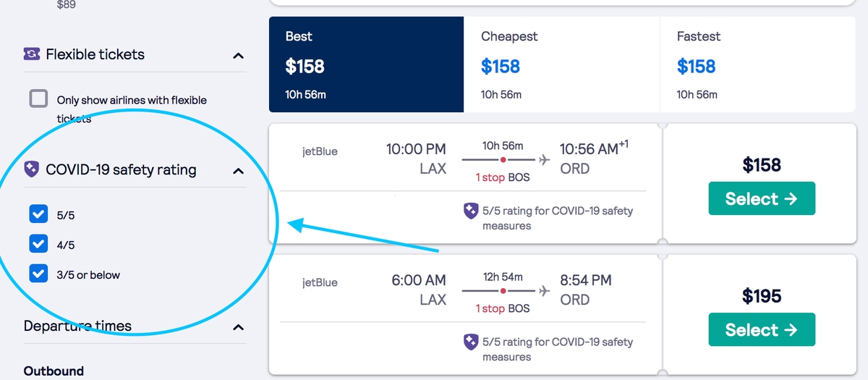The width and height of the screenshot is (868, 380).
Task: Click the plane icon on the 10h 56m route
Action: [545, 159]
